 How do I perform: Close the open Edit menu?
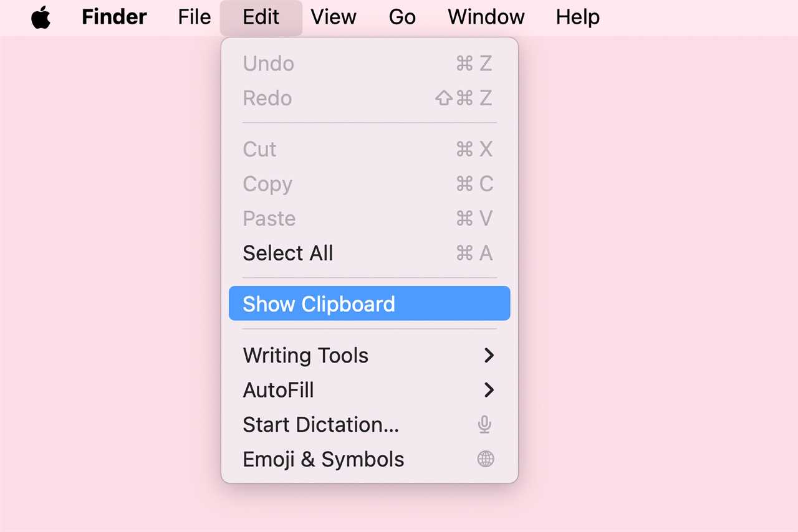coord(261,17)
